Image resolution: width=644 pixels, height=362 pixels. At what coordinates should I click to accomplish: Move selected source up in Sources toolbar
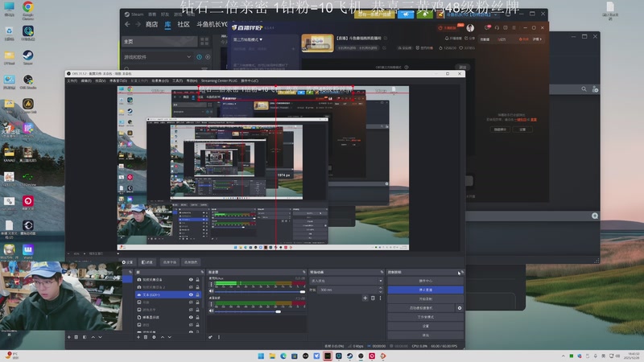[x=163, y=337]
